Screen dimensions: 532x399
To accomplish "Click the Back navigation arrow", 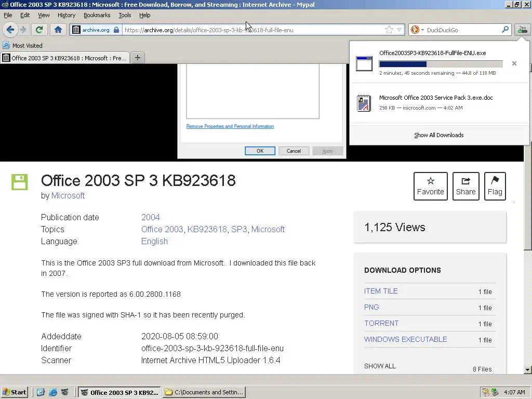I will [x=10, y=30].
